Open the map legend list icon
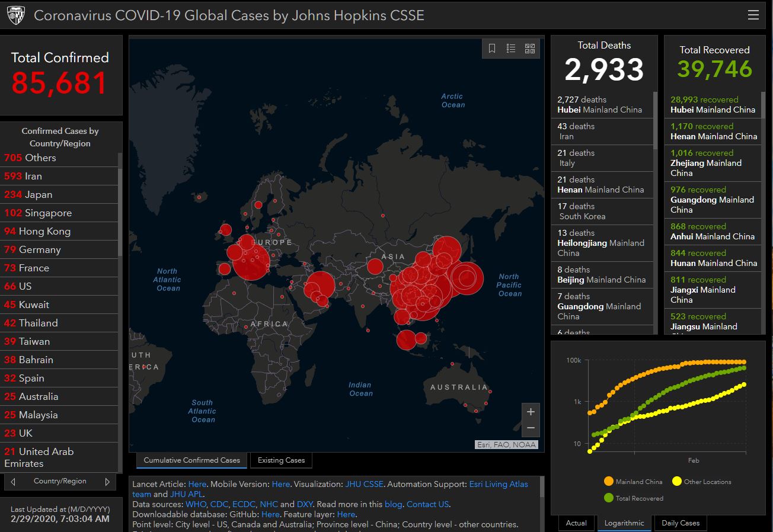 pos(511,49)
